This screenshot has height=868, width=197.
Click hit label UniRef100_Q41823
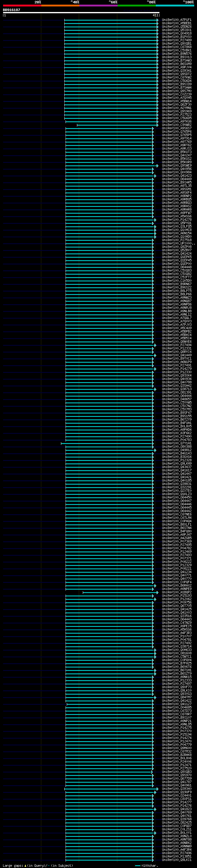coord(177,809)
